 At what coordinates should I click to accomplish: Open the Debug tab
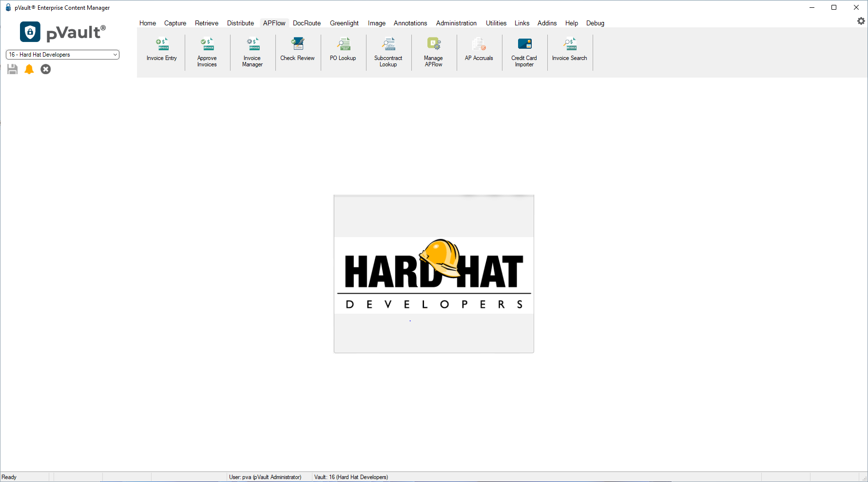596,23
